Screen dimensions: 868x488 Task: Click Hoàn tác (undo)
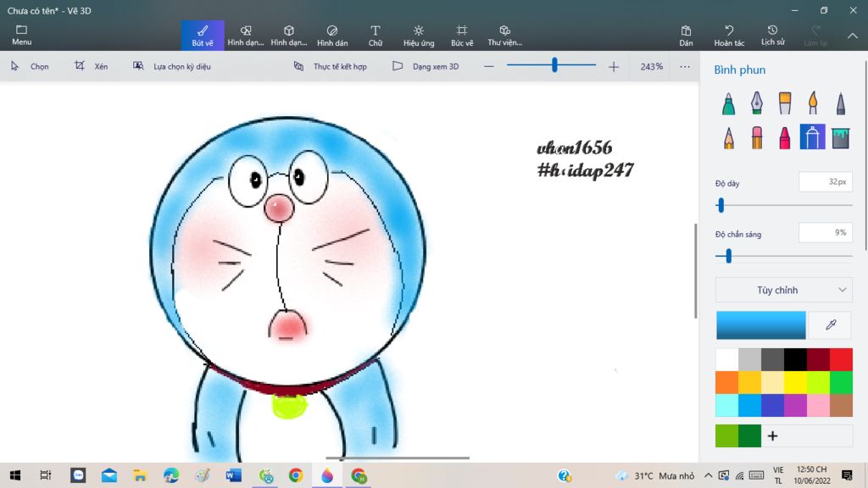729,35
